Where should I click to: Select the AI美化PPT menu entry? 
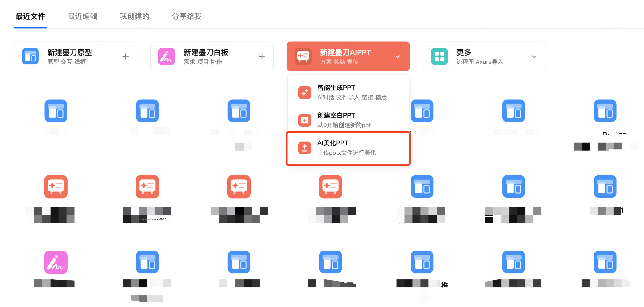[348, 148]
